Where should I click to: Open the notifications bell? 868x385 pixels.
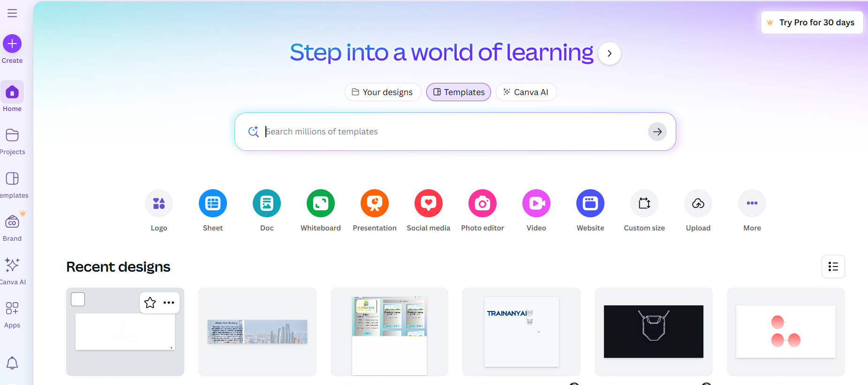click(12, 363)
